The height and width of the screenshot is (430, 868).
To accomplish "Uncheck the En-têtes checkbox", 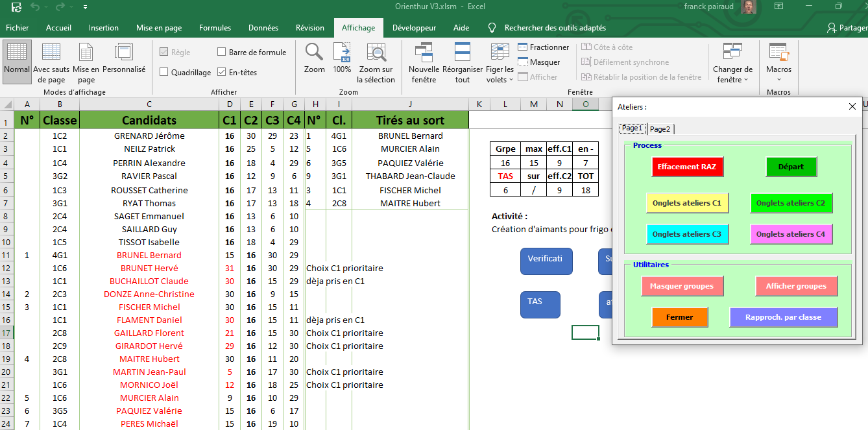I will point(222,73).
